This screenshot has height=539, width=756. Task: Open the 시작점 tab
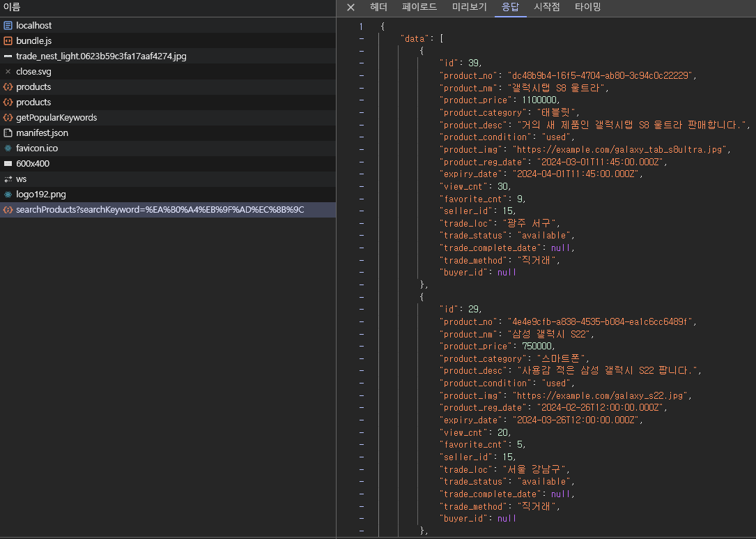click(547, 7)
